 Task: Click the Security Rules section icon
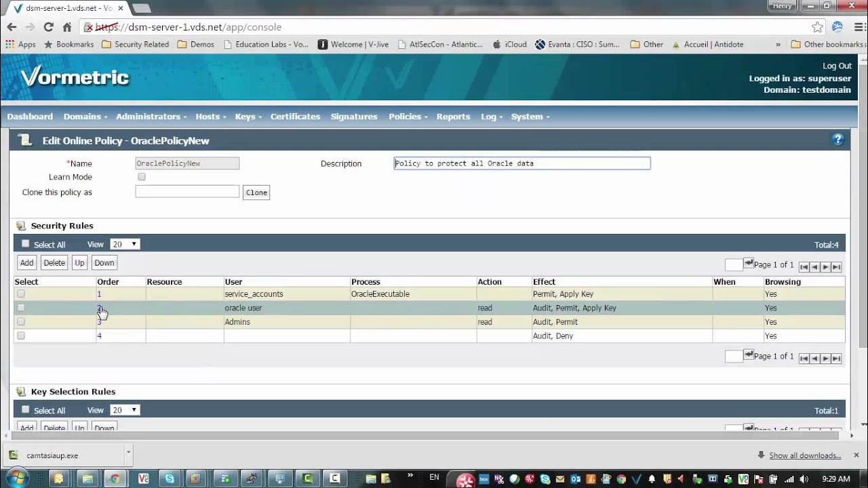(x=21, y=226)
